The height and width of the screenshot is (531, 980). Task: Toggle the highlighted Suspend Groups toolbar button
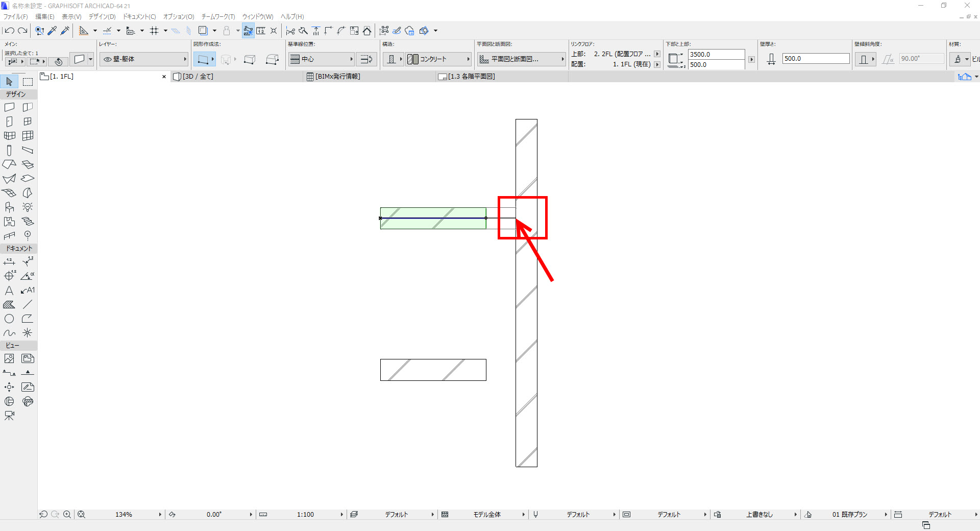[248, 31]
